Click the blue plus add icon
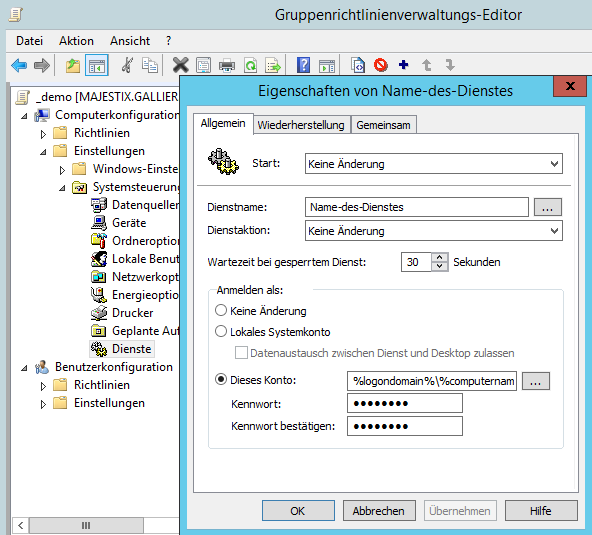 pos(404,65)
